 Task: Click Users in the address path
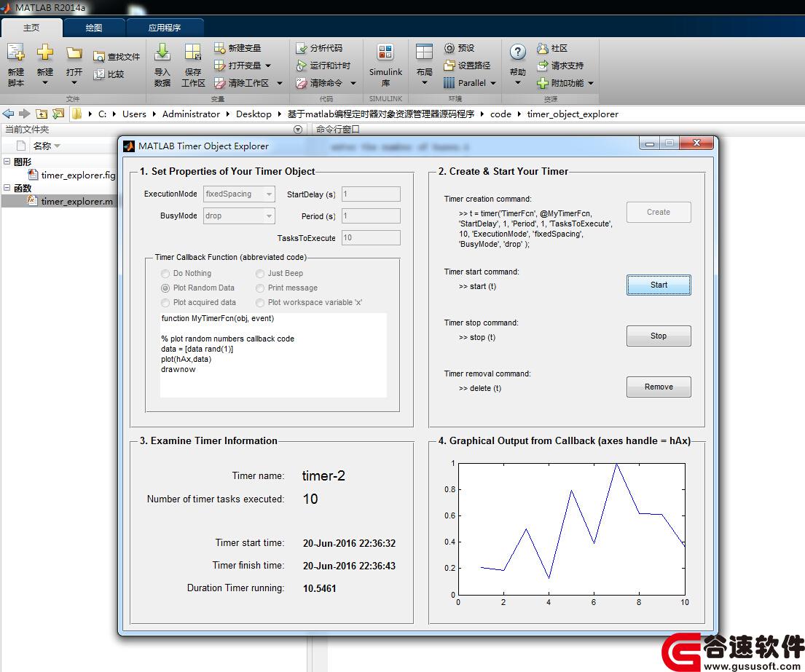click(x=134, y=114)
